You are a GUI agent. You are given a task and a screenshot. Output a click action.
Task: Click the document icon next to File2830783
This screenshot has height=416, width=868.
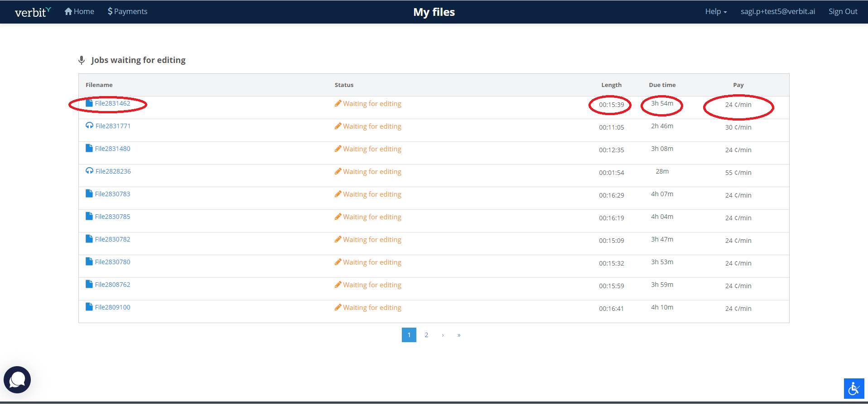(89, 193)
